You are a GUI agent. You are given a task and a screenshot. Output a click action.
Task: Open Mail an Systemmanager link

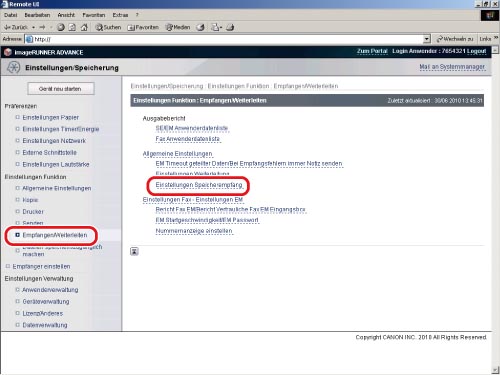[x=452, y=67]
